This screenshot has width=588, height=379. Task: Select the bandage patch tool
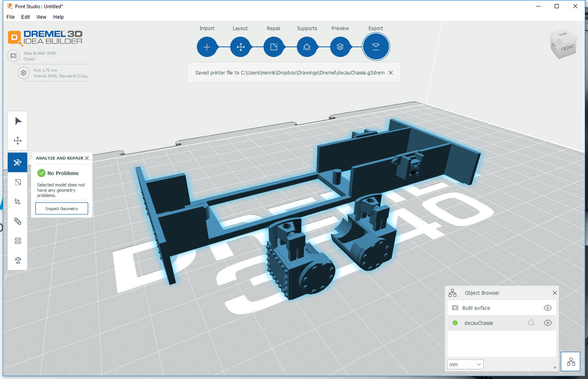point(18,221)
